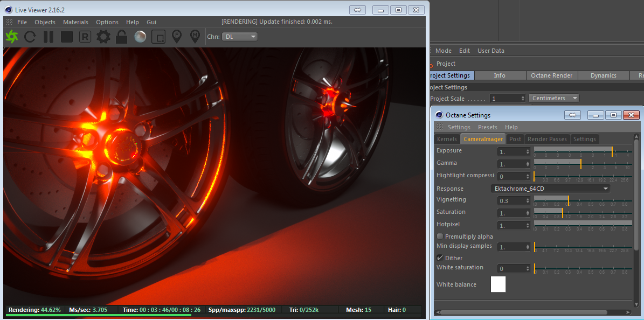644x320 pixels.
Task: Adjust the Saturation slider bar
Action: [x=583, y=213]
